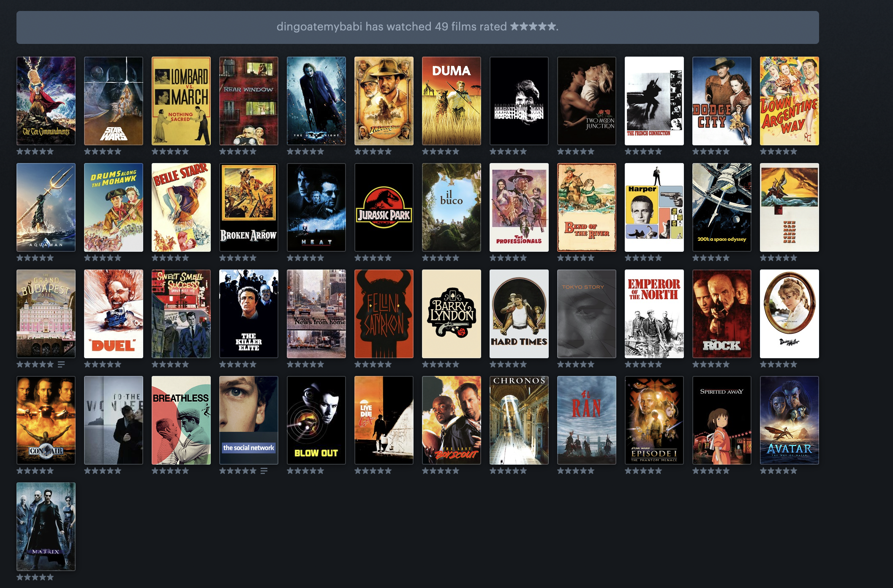Select the Il Buco film poster
Screen dimensions: 893x588
452,207
